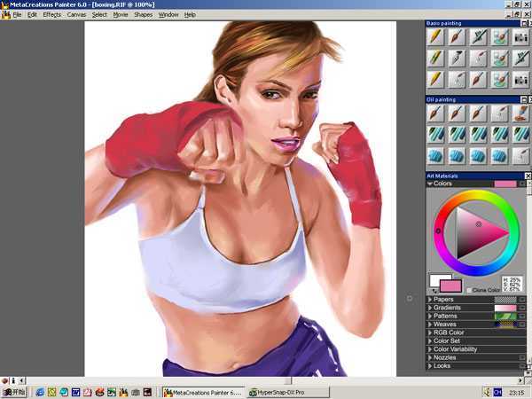The height and width of the screenshot is (399, 532).
Task: Expand the Nozzles section
Action: click(430, 357)
